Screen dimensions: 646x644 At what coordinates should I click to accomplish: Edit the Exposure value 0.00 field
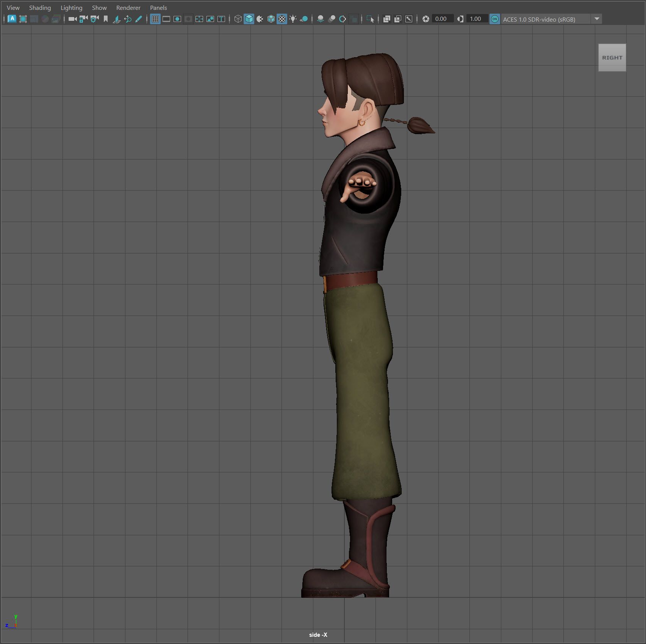click(442, 19)
